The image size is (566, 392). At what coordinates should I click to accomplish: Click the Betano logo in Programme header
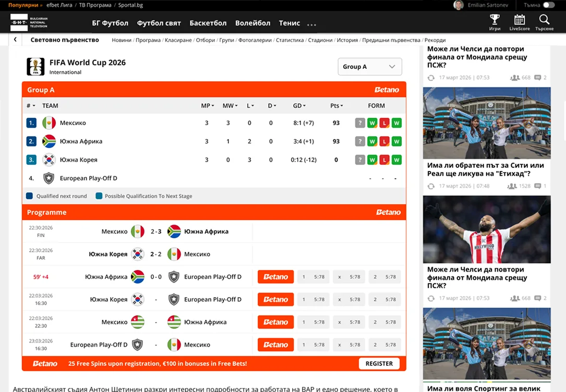[389, 212]
